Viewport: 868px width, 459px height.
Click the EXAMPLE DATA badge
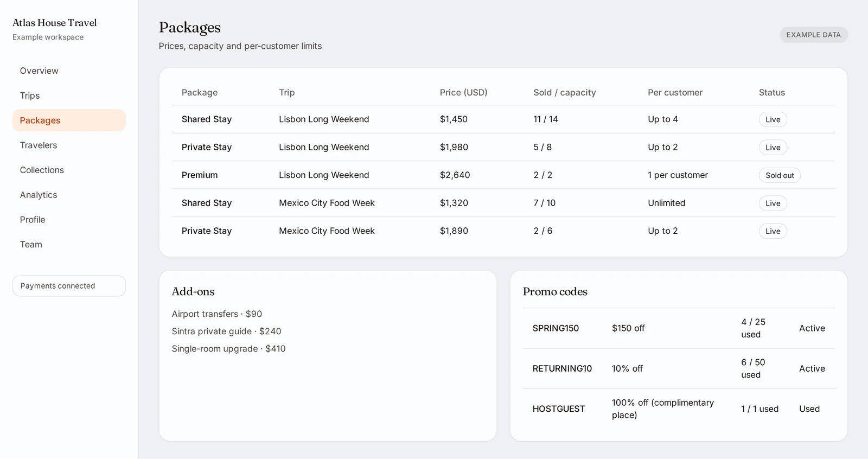click(x=814, y=35)
